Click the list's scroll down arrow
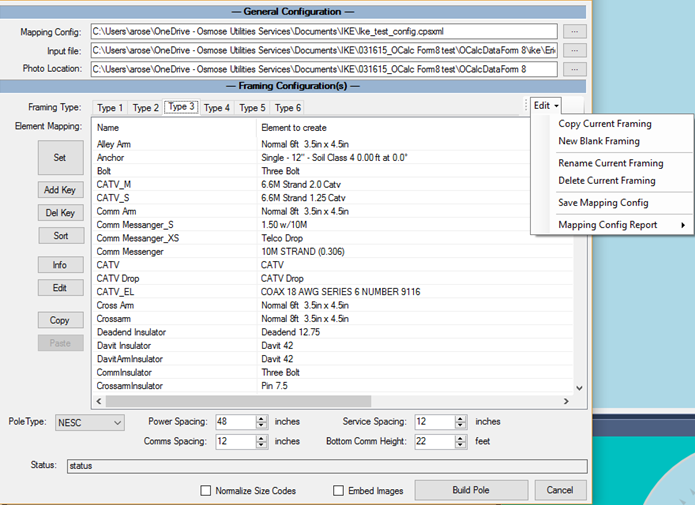Image resolution: width=695 pixels, height=505 pixels. [579, 388]
